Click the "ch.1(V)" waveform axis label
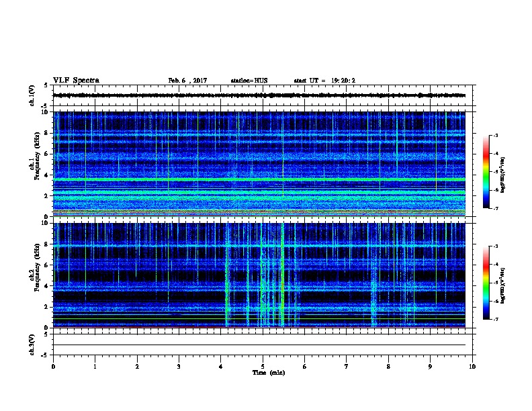532x411 pixels. point(32,95)
